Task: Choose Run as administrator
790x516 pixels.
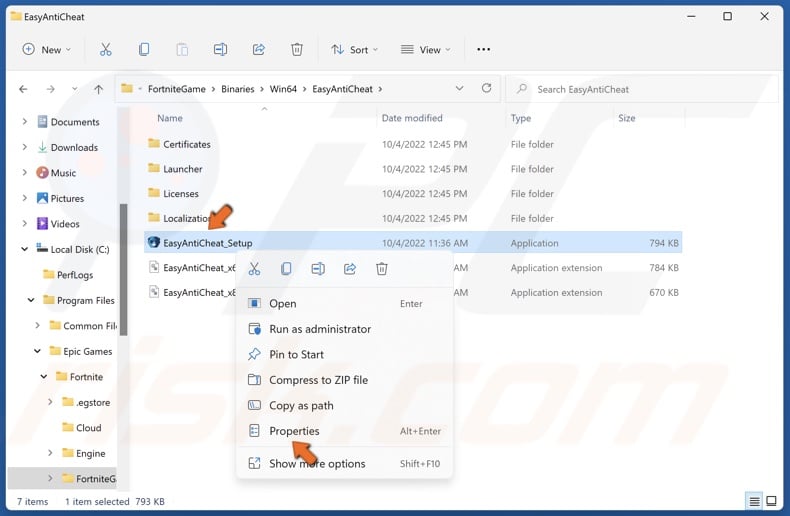Action: (x=344, y=329)
